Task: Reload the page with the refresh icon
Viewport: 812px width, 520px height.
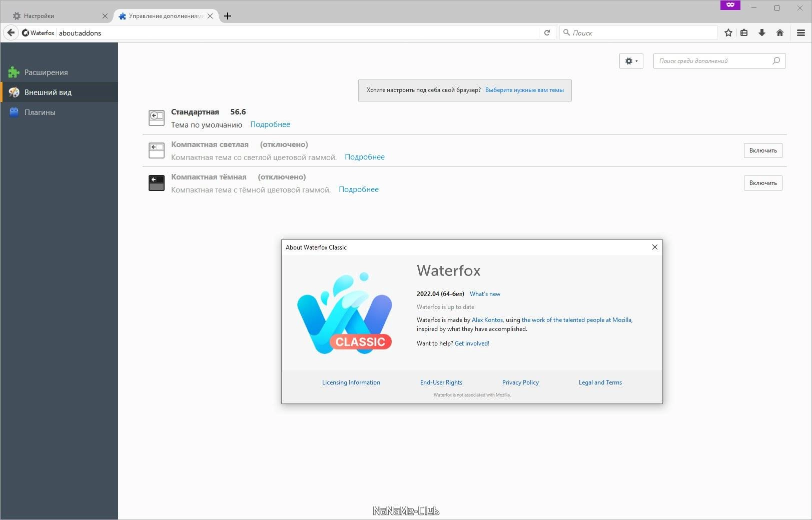Action: [x=547, y=32]
